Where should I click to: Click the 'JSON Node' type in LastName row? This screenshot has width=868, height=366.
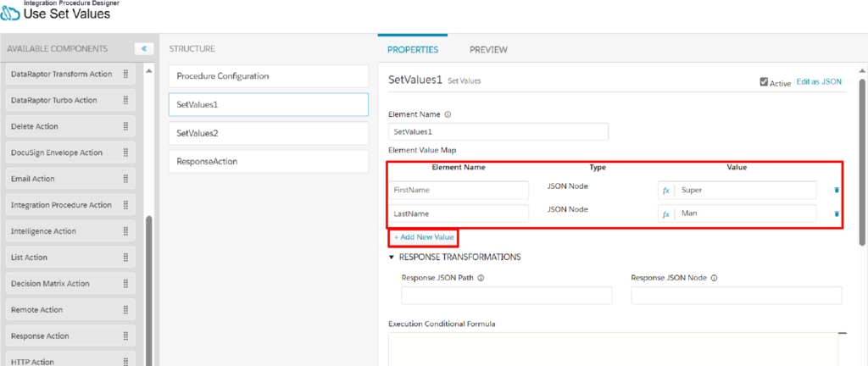[x=567, y=209]
